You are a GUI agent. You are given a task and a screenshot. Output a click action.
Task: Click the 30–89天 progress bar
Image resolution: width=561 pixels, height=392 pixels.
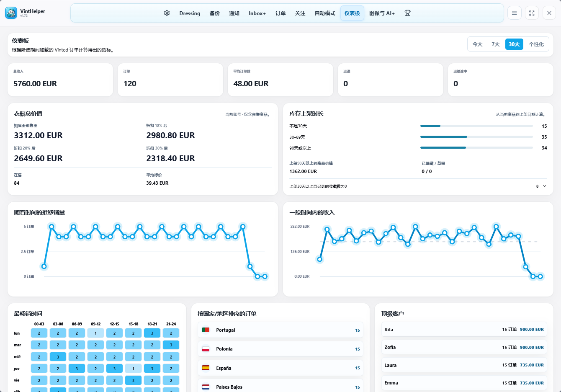tap(476, 137)
